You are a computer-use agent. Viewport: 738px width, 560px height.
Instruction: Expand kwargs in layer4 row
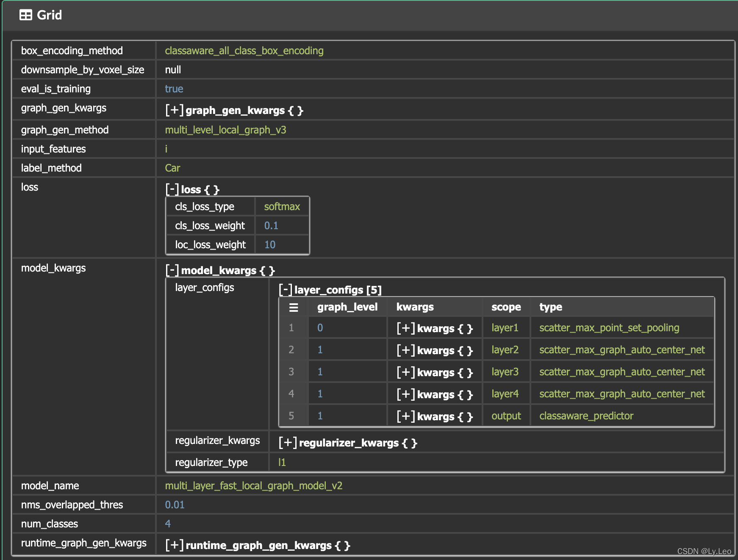tap(406, 394)
